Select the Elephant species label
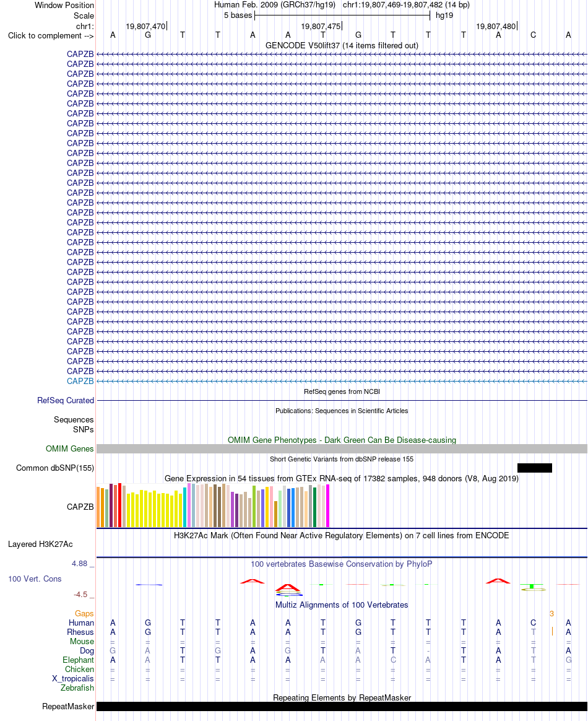 coord(78,660)
